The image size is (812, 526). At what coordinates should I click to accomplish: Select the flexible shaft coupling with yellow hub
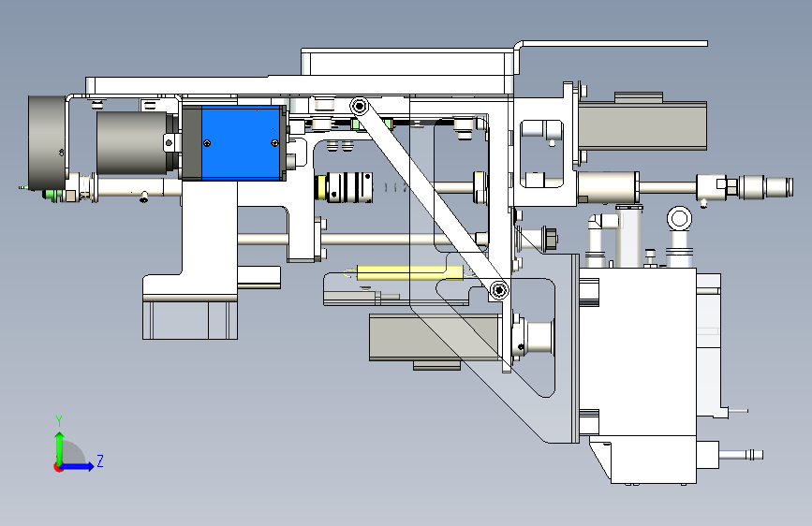click(x=344, y=187)
